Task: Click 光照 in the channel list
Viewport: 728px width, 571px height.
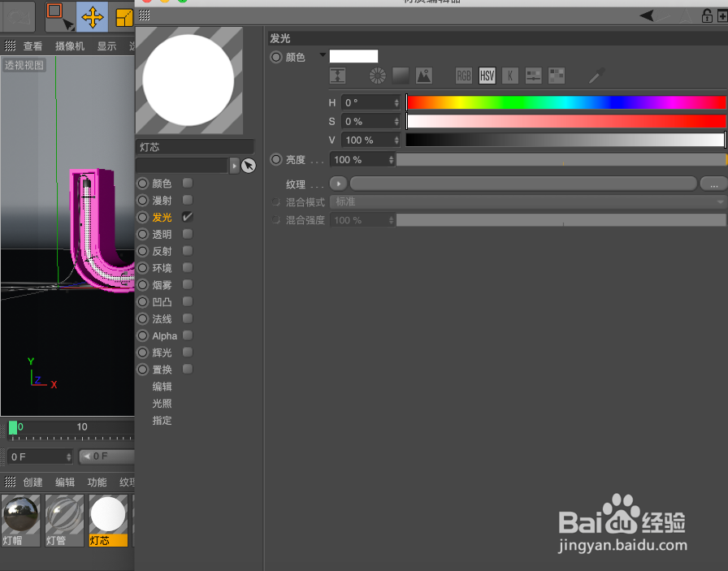Action: pyautogui.click(x=161, y=404)
